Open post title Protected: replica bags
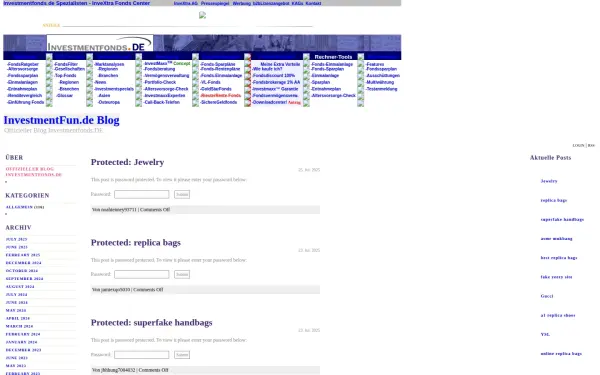Viewport: 600px width, 375px height. pyautogui.click(x=136, y=243)
